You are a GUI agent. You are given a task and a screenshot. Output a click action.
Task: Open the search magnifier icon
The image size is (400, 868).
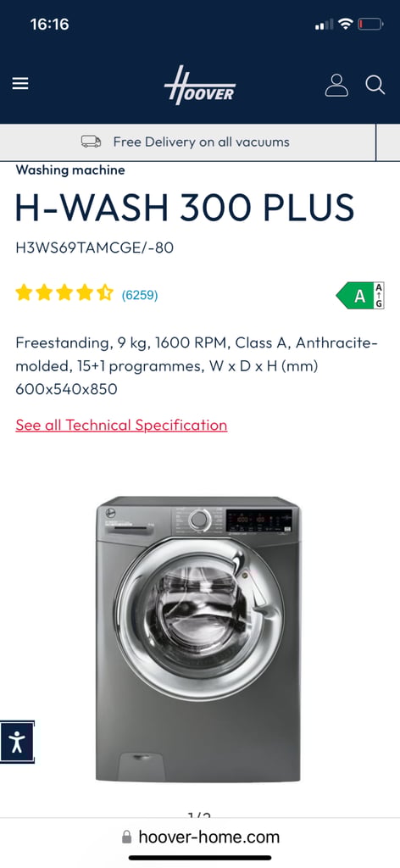pyautogui.click(x=375, y=85)
